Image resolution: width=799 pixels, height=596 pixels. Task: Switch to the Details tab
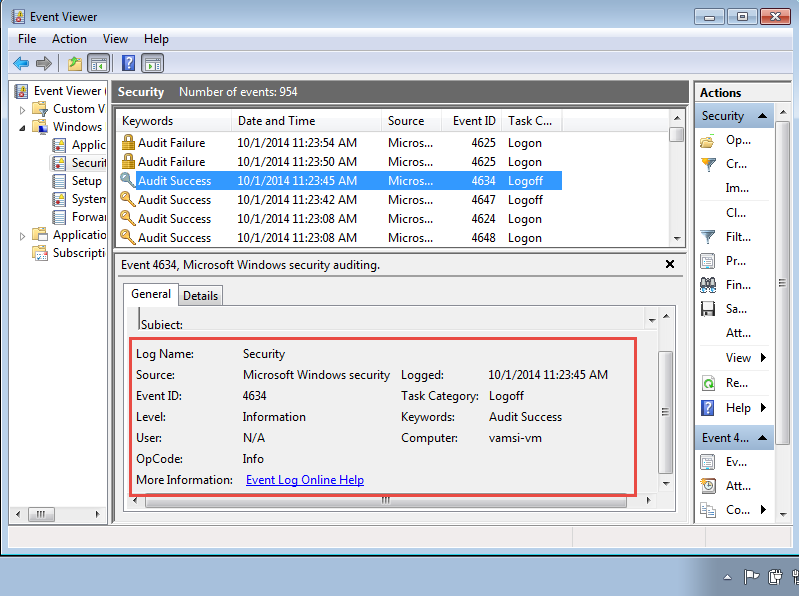pos(200,296)
